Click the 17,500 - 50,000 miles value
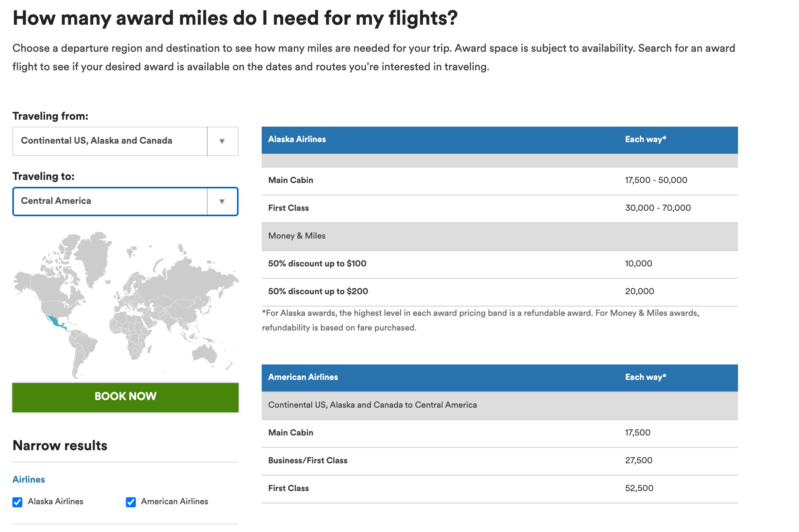799x532 pixels. 656,180
